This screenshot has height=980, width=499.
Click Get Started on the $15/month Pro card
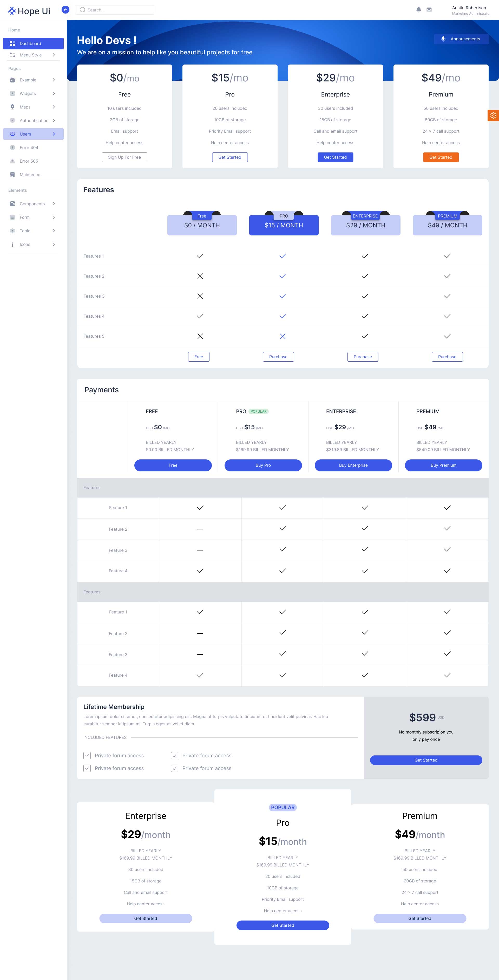coord(283,925)
